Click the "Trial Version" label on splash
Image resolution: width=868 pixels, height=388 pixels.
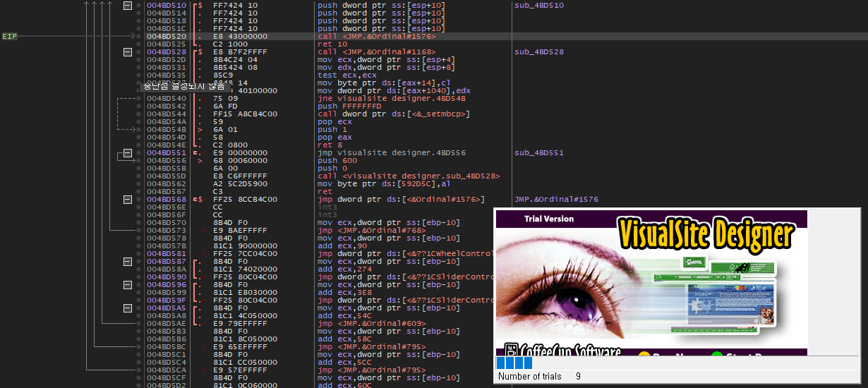coord(549,219)
